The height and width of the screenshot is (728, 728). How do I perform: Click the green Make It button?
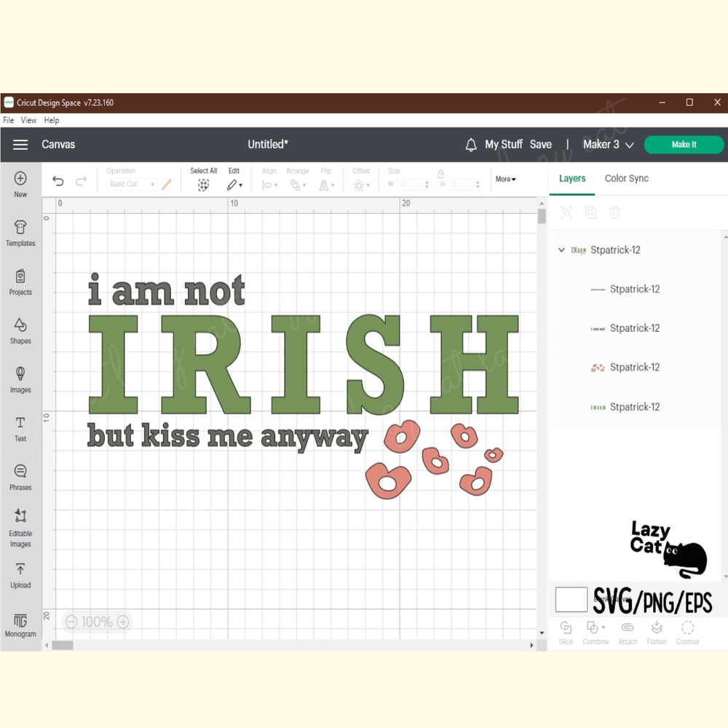point(684,144)
